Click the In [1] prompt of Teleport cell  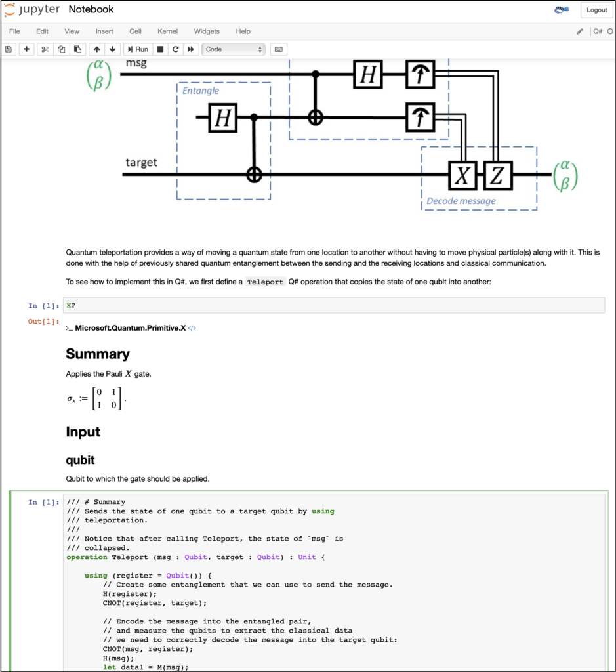coord(44,502)
